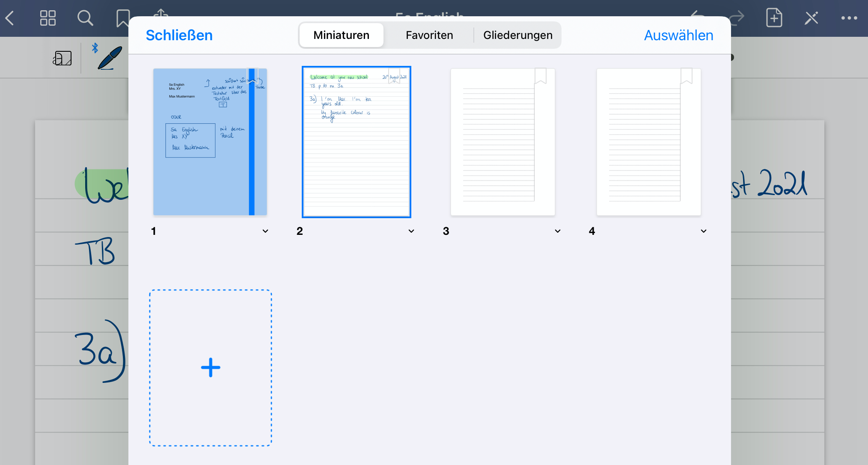Expand options chevron for page 2
This screenshot has width=868, height=465.
click(411, 231)
